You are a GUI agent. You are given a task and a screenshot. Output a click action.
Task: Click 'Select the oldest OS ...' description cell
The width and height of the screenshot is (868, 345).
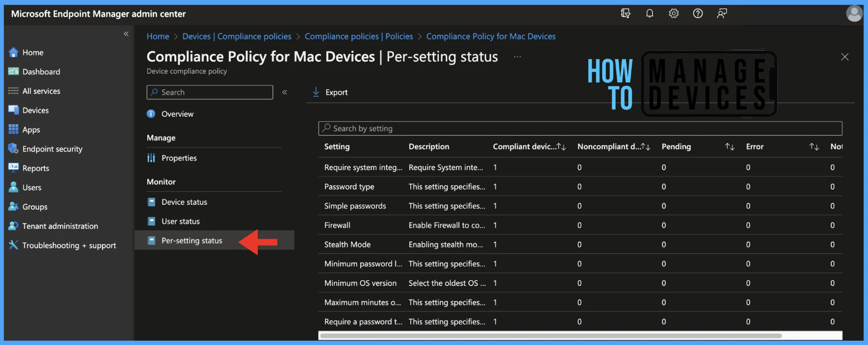(447, 283)
